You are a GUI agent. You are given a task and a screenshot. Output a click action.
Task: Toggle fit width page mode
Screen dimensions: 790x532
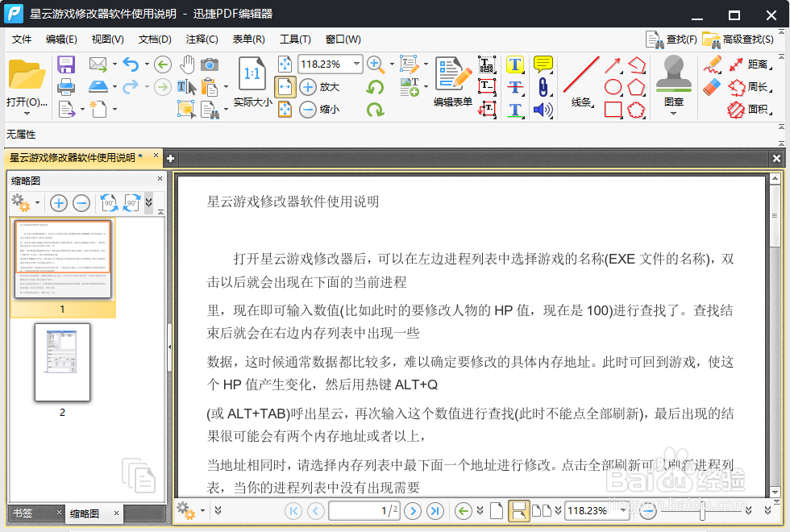285,87
